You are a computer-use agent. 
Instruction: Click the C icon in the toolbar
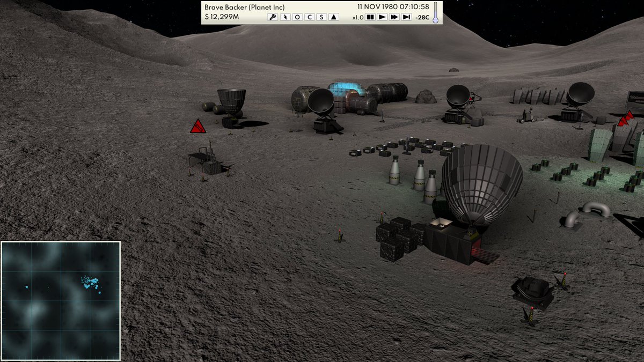[310, 17]
